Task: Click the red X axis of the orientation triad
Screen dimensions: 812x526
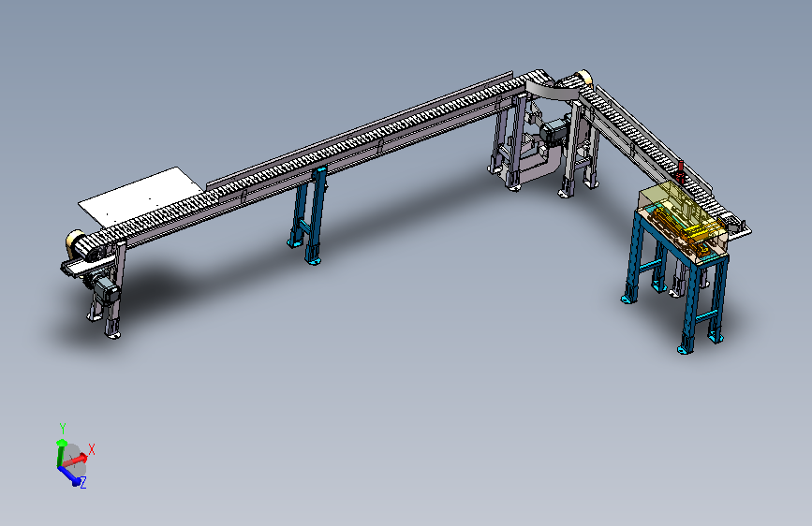Action: click(x=77, y=460)
